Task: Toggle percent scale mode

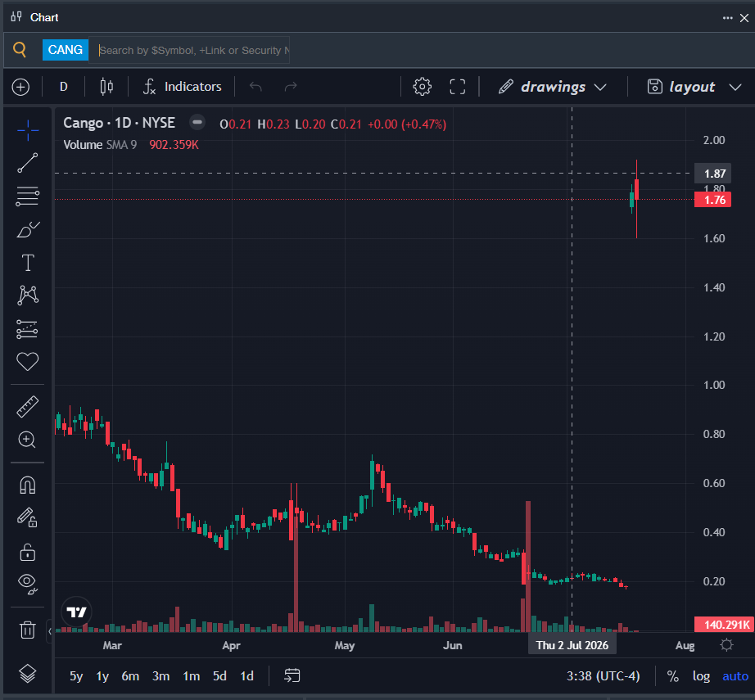Action: pos(672,676)
